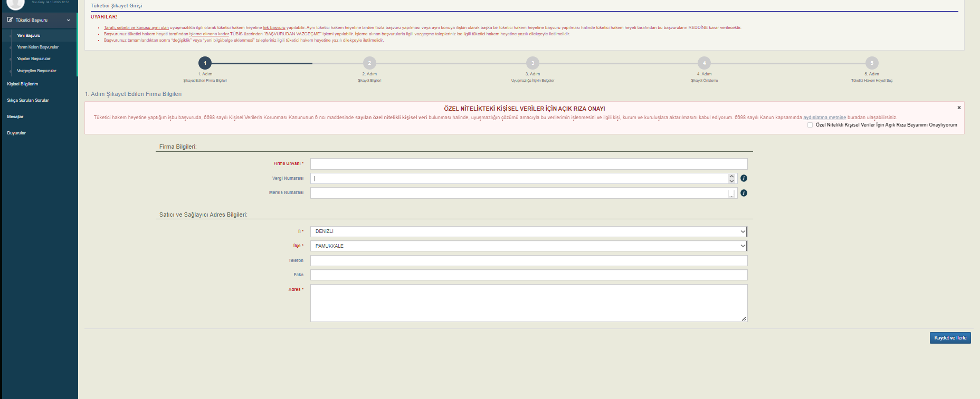Check the Açık Rıza Beyanımı Onaylıyorum checkbox
Image resolution: width=980 pixels, height=399 pixels.
coord(810,125)
